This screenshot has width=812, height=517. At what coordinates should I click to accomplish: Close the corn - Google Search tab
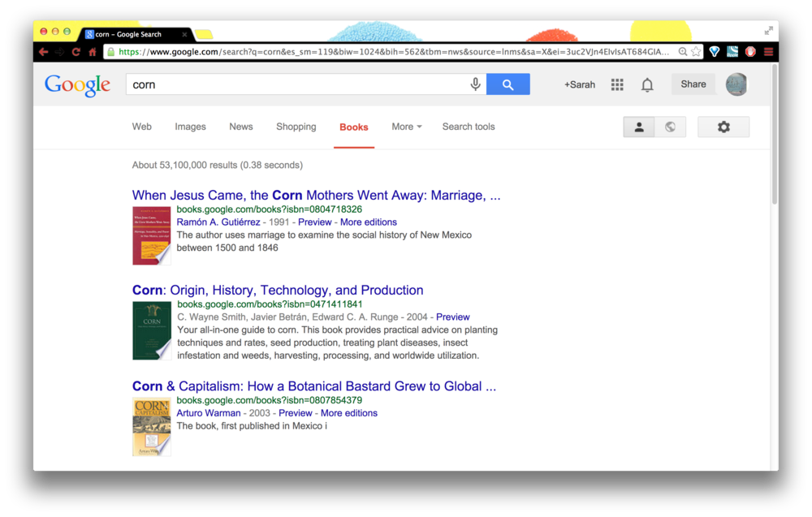tap(184, 35)
